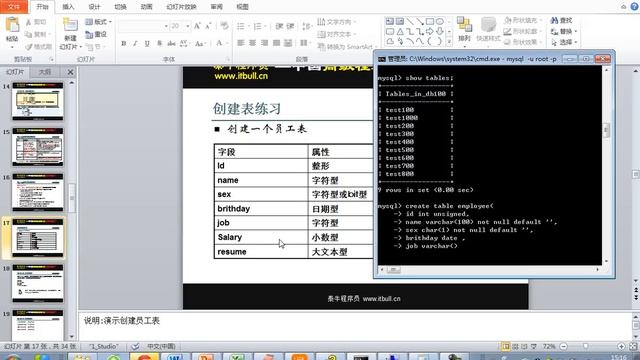Image resolution: width=640 pixels, height=360 pixels.
Task: Select slide 15 thumbnail
Action: click(x=38, y=147)
